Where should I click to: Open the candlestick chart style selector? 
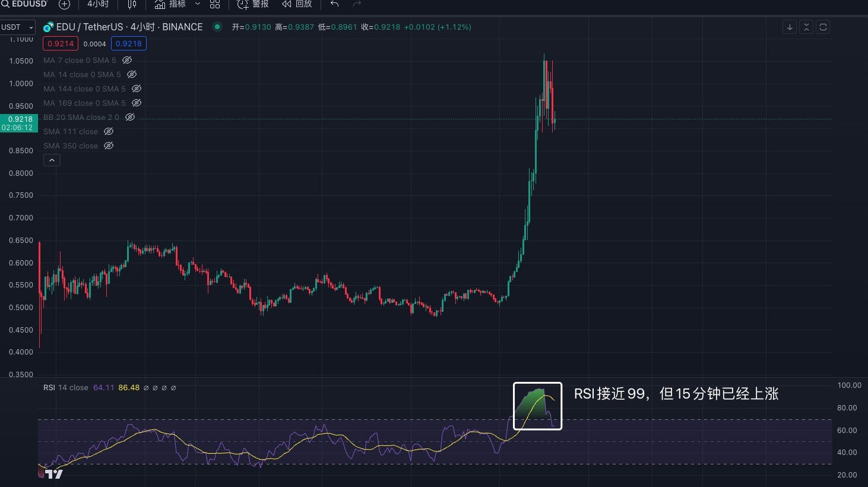click(132, 4)
